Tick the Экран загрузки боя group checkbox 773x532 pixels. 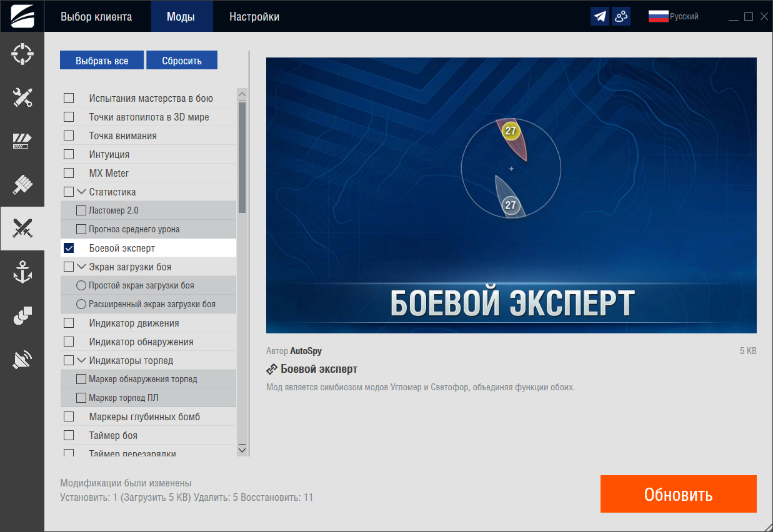click(x=69, y=267)
